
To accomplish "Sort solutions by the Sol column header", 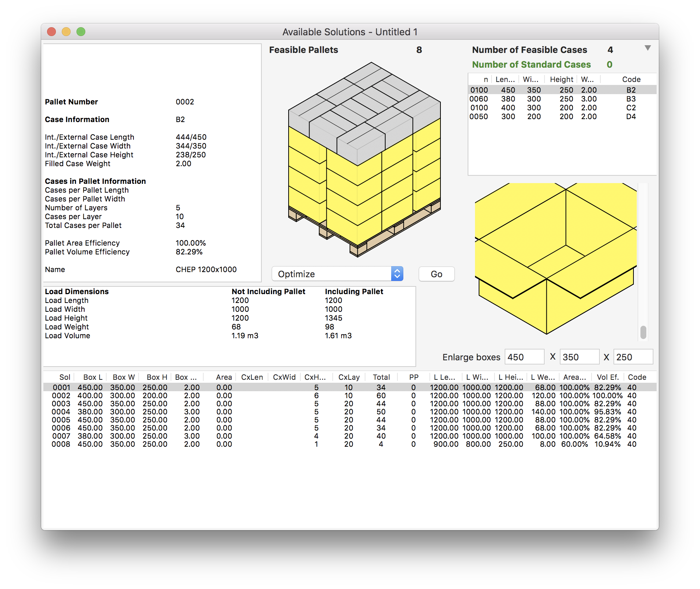I will click(x=59, y=377).
